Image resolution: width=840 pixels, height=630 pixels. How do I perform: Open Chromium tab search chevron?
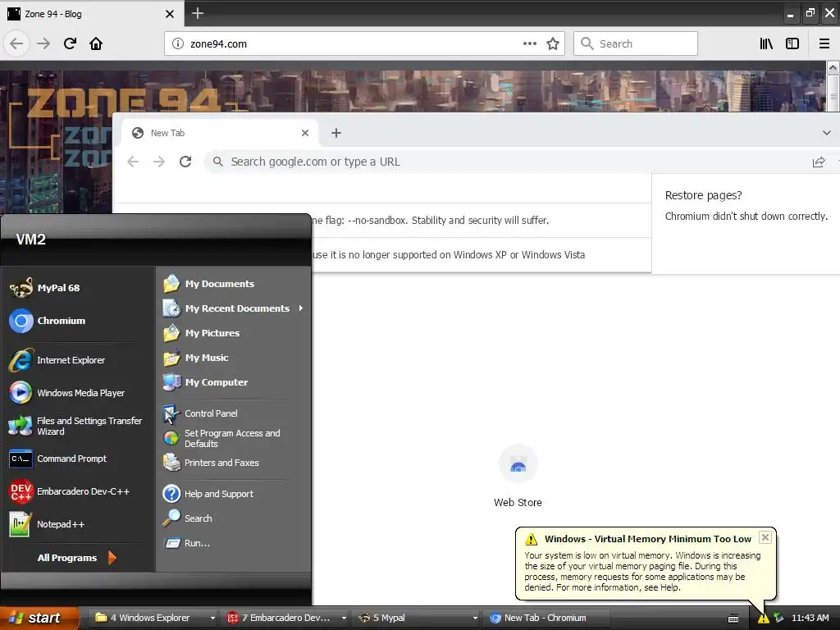[827, 133]
